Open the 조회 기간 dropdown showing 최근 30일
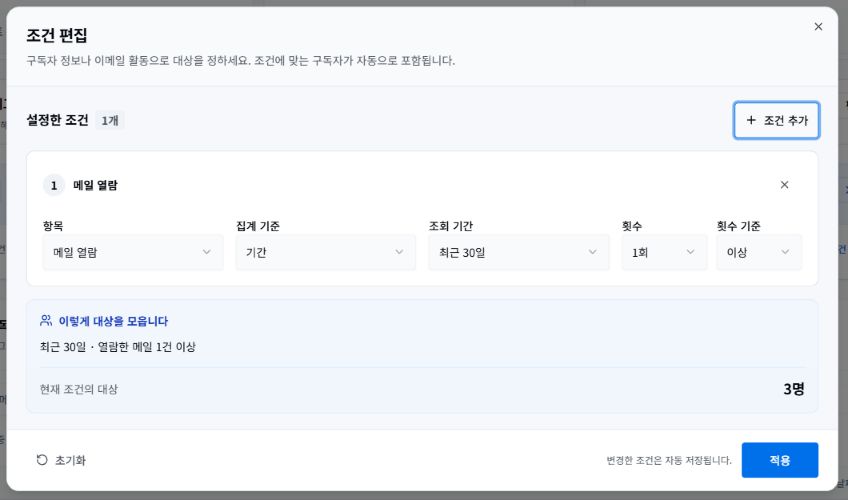Viewport: 848px width, 500px height. [519, 252]
